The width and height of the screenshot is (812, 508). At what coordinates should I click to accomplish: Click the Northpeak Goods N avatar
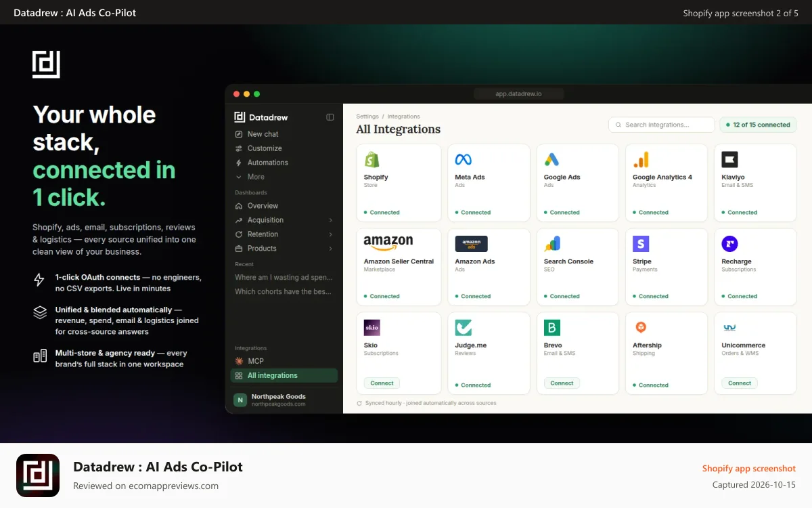240,400
